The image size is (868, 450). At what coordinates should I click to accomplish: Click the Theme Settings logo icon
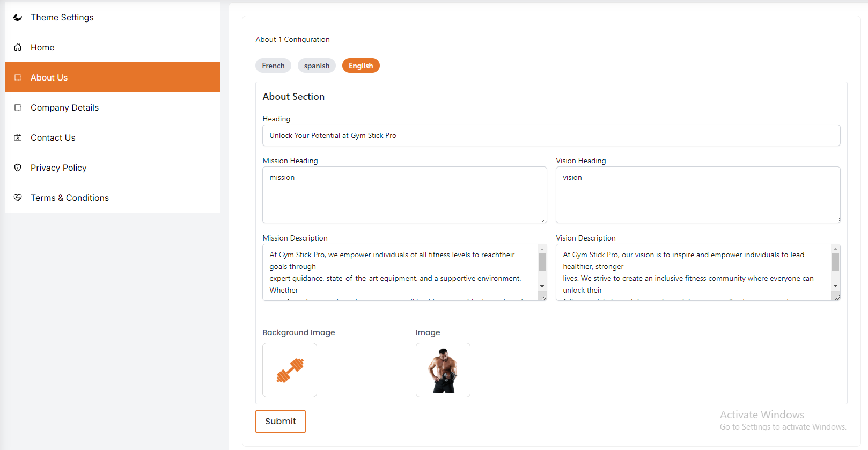18,17
